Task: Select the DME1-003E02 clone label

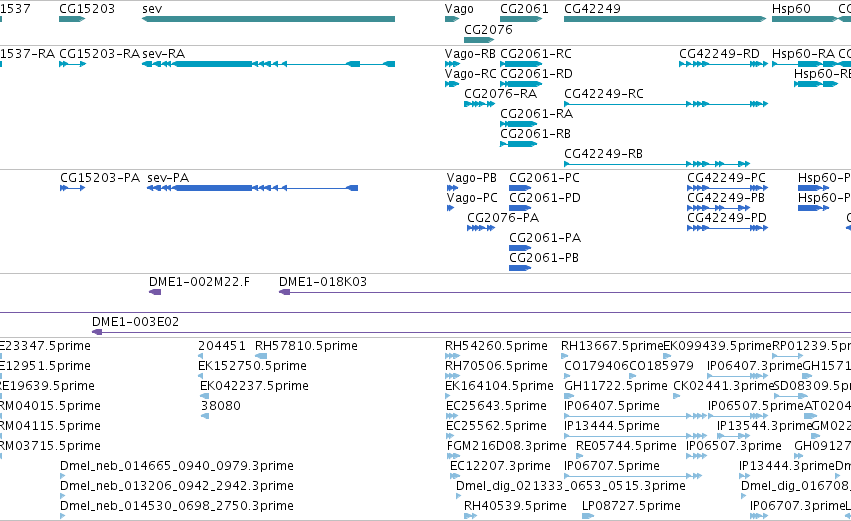Action: 136,322
